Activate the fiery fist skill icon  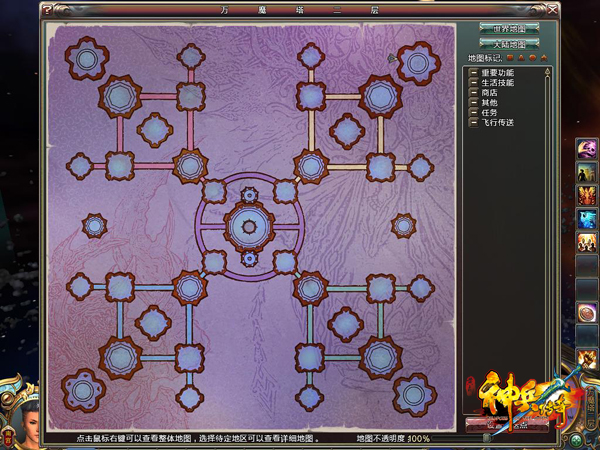pos(587,359)
